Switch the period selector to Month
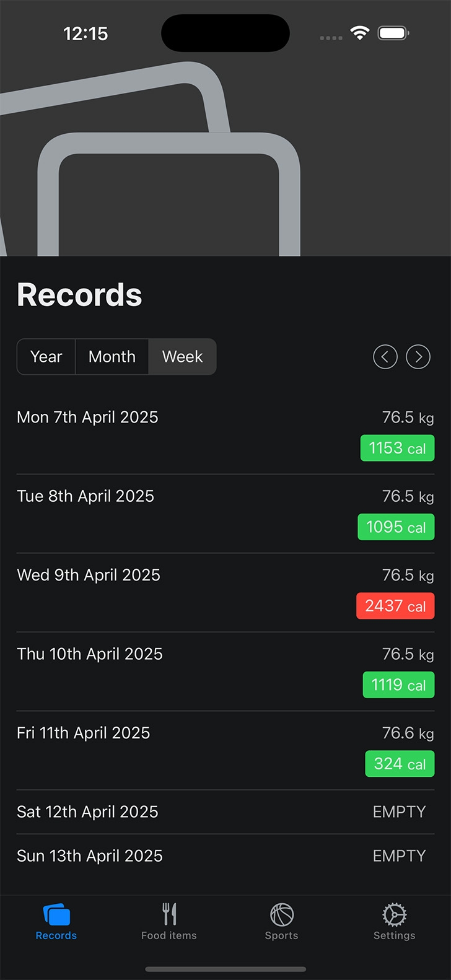451x980 pixels. click(112, 357)
